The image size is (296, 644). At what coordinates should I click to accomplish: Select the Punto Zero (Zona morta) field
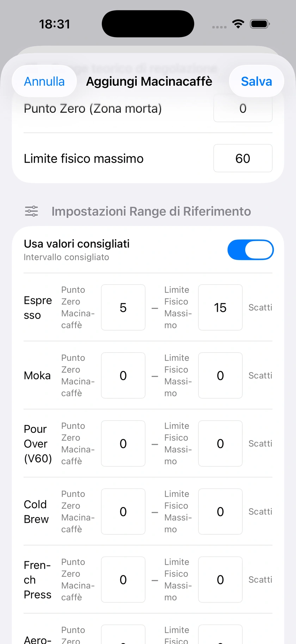click(243, 109)
